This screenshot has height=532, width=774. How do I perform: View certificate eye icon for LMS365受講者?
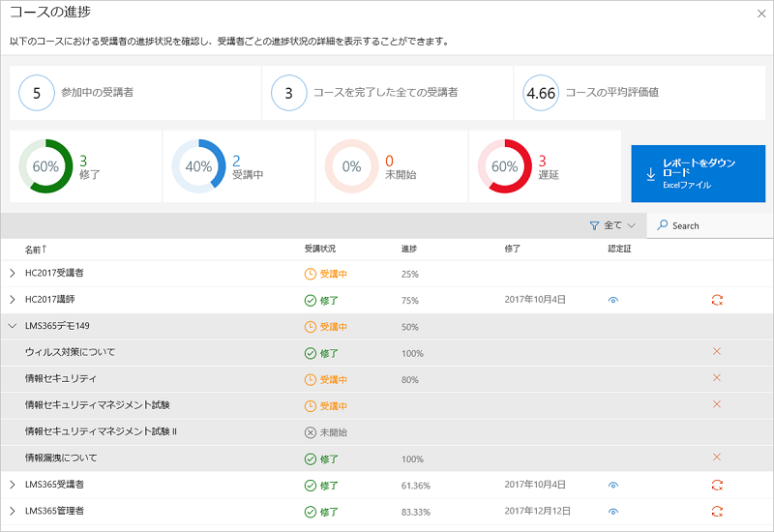(612, 485)
